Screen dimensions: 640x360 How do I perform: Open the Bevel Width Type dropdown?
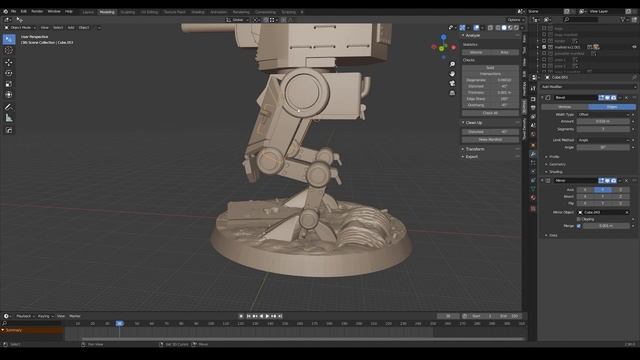[603, 115]
